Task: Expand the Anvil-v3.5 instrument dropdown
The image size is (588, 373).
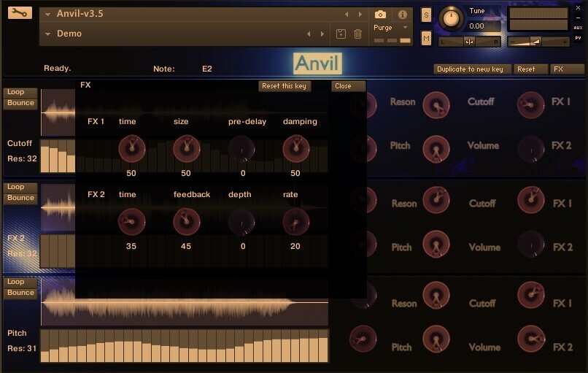Action: pyautogui.click(x=47, y=15)
